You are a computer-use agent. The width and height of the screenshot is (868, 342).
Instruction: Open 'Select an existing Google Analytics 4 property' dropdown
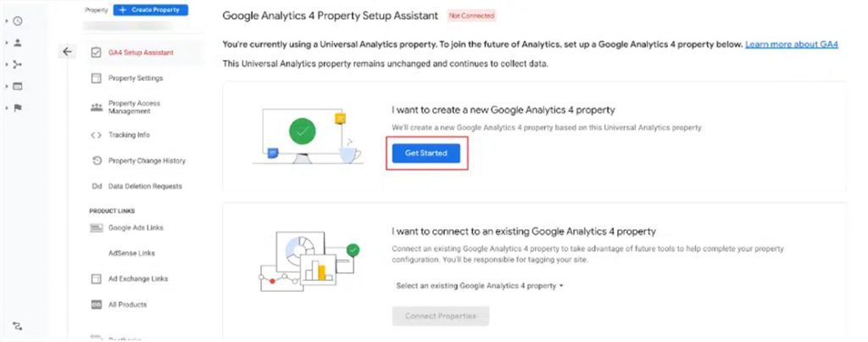(x=480, y=286)
